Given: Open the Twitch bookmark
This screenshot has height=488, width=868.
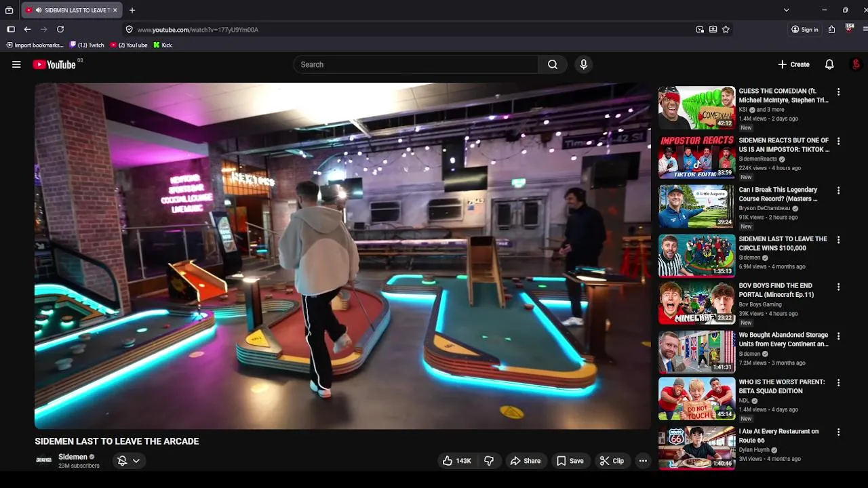Looking at the screenshot, I should click(87, 45).
